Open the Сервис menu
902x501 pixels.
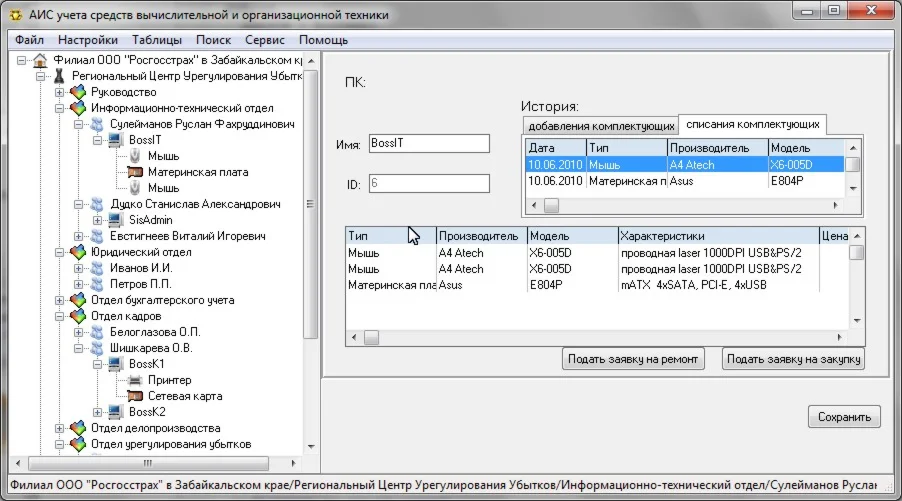coord(264,40)
